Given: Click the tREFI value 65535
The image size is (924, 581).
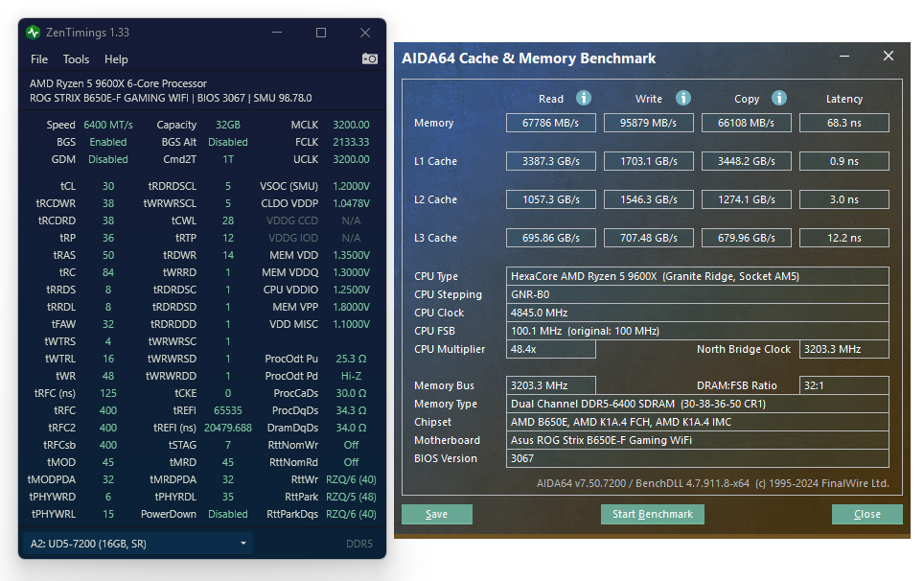Looking at the screenshot, I should point(228,410).
